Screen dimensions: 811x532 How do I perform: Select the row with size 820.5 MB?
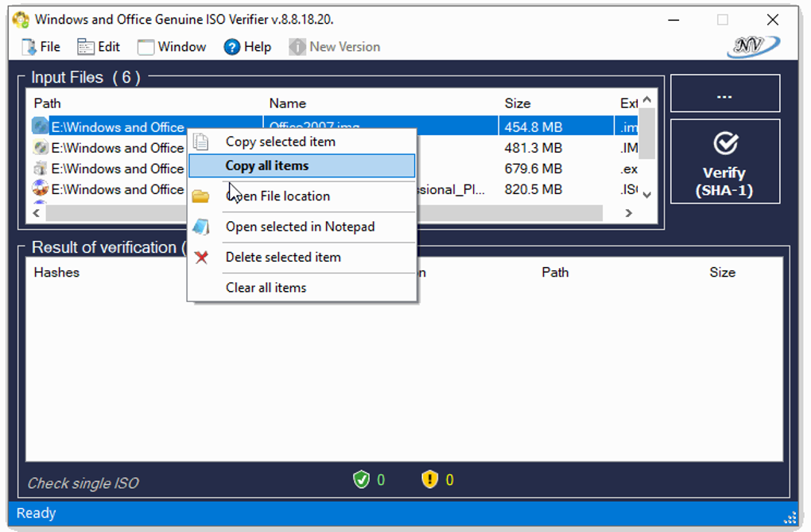[335, 189]
